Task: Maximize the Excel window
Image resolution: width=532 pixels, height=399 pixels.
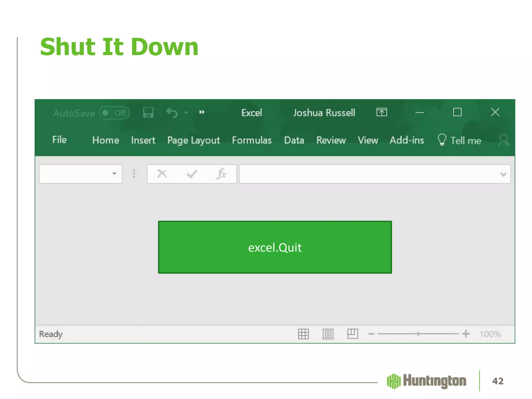Action: coord(457,112)
